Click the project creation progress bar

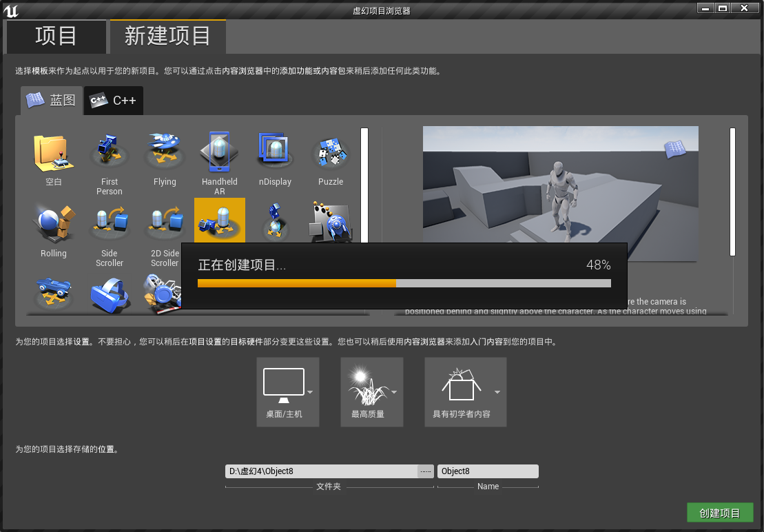(x=404, y=283)
